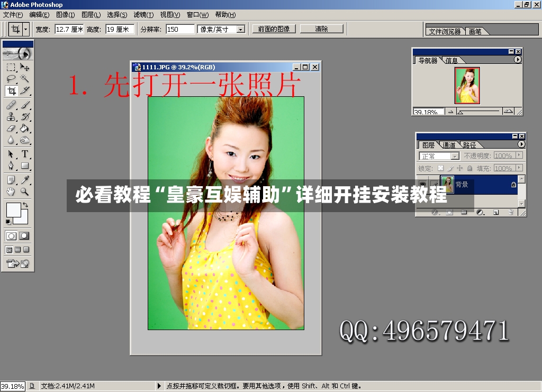Swap foreground and background colors
Viewport: 542px width, 392px height.
(25, 205)
